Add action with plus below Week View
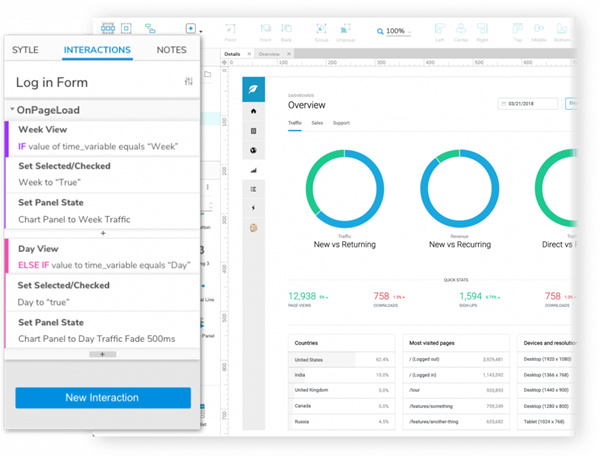 (103, 233)
